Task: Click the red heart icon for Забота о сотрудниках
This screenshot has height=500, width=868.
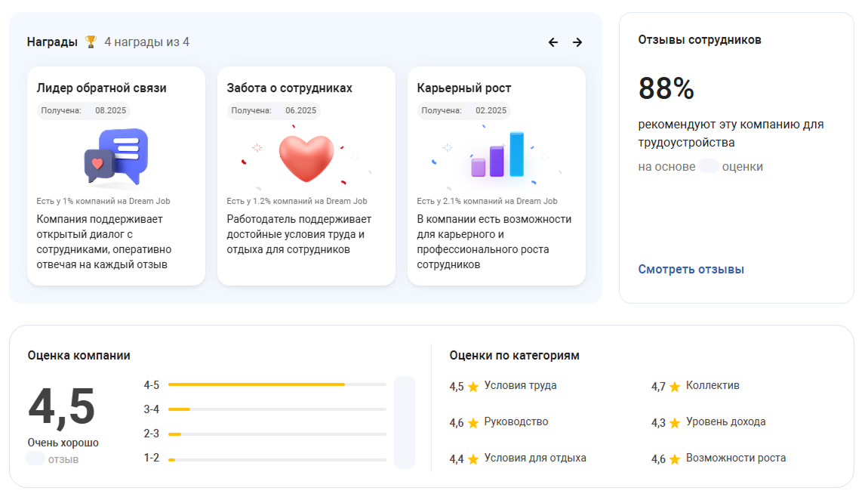Action: [x=306, y=159]
